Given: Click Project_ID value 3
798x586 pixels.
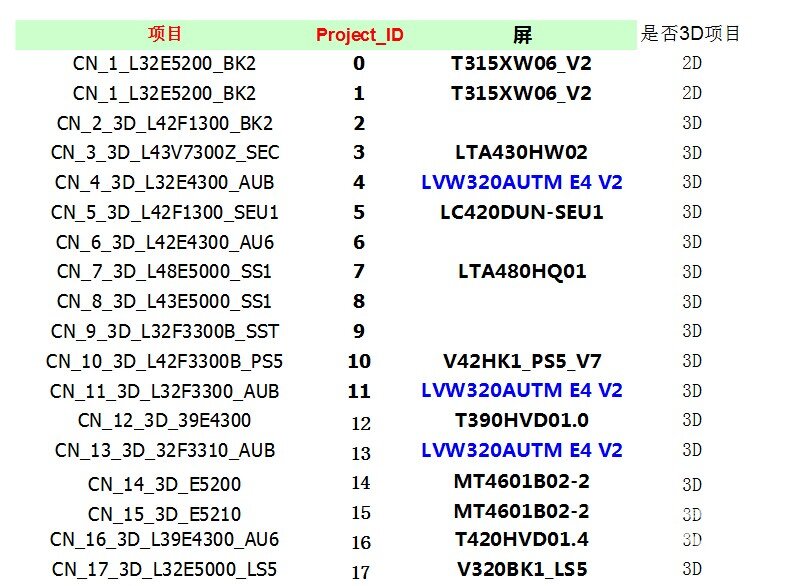Looking at the screenshot, I should (359, 152).
